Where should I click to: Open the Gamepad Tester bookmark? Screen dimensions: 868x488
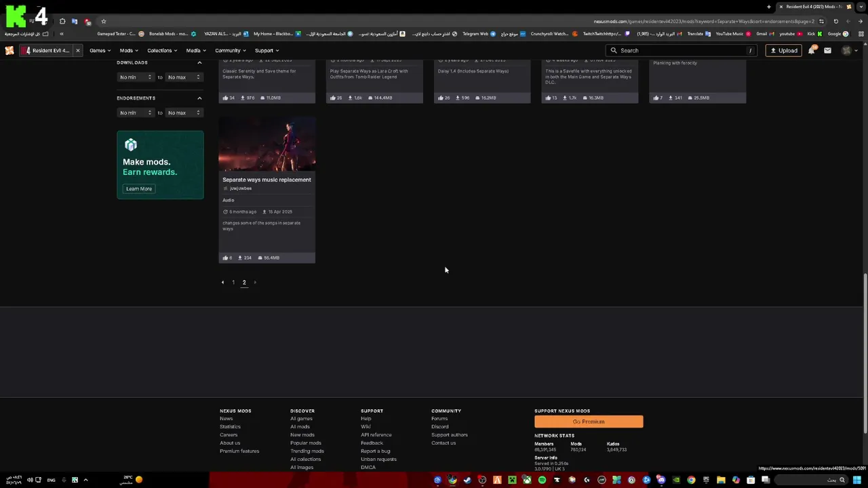click(x=120, y=34)
